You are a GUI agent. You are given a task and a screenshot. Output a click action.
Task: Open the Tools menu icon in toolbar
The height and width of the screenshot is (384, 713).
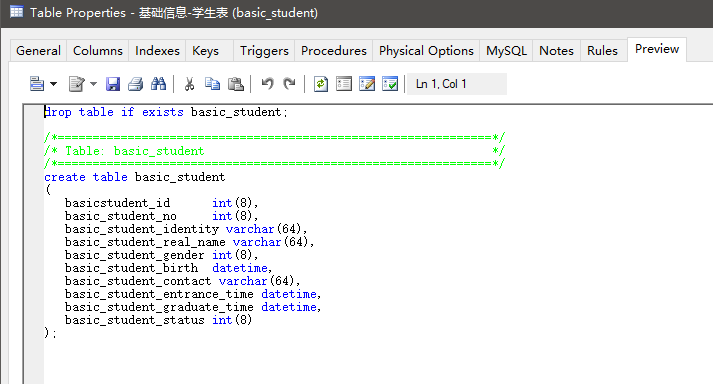click(37, 84)
